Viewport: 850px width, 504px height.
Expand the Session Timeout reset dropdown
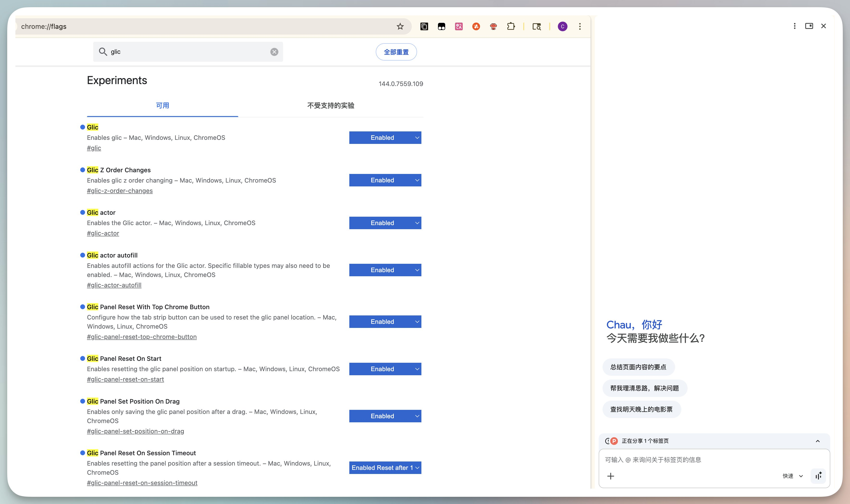pos(385,468)
